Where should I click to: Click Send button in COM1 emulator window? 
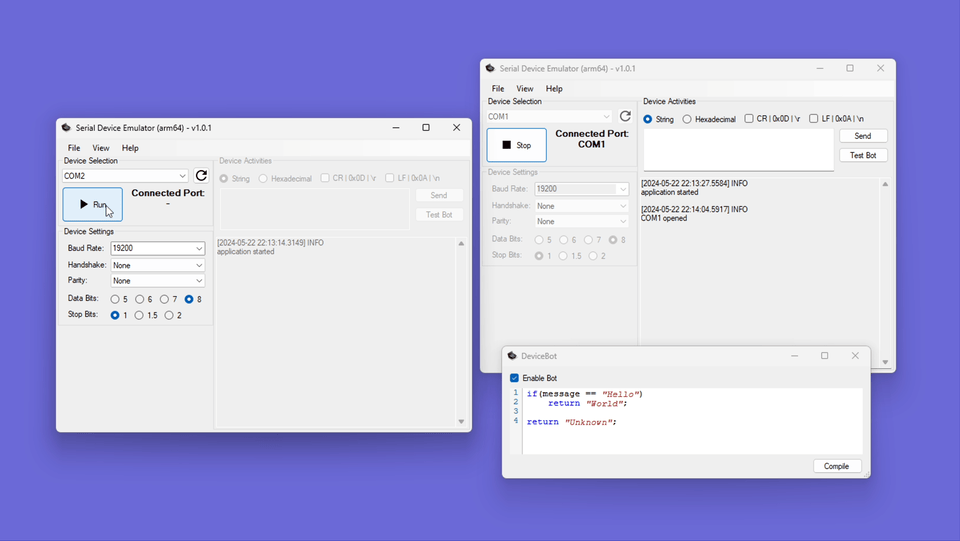click(863, 136)
